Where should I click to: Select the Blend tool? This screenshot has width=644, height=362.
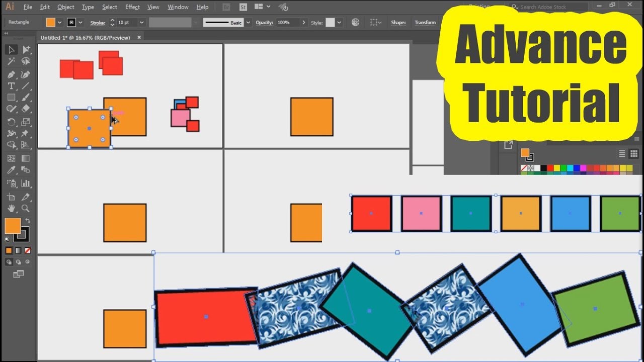click(x=26, y=170)
